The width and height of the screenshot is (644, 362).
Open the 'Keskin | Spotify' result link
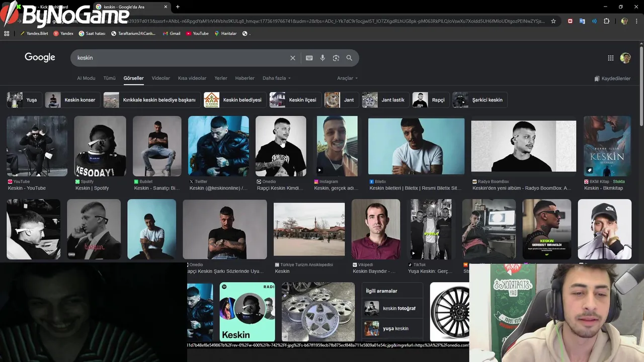pyautogui.click(x=92, y=188)
